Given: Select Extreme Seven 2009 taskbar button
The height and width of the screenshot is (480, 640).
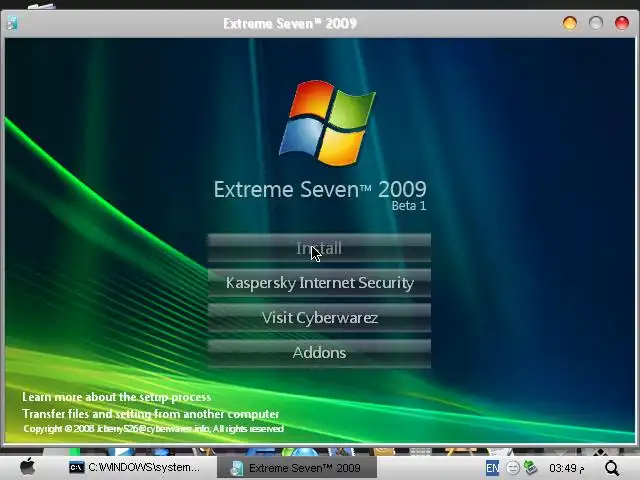Looking at the screenshot, I should [x=297, y=468].
